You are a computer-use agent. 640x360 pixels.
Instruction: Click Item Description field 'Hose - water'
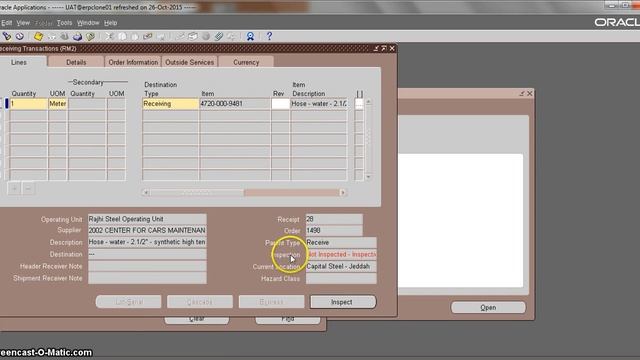tap(319, 104)
